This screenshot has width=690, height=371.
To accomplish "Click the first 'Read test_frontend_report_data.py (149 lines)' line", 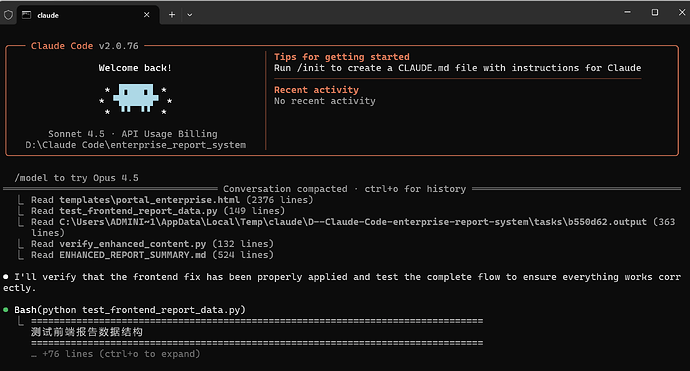I will click(x=158, y=211).
